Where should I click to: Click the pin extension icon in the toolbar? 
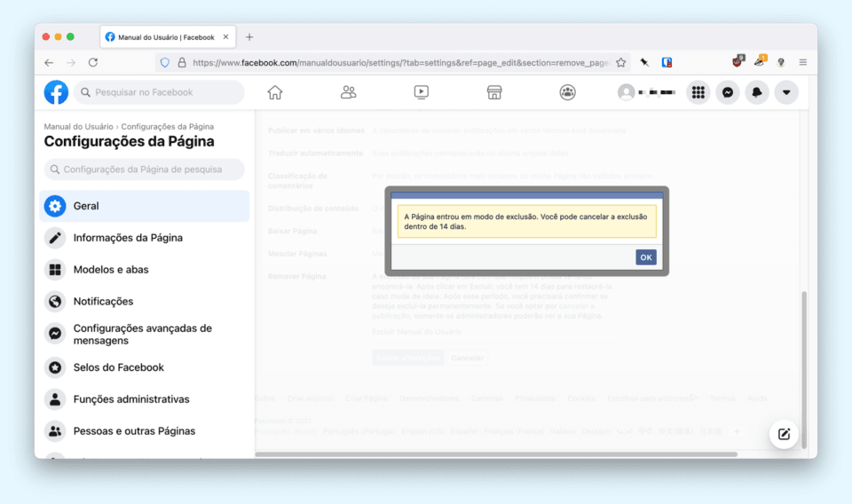click(x=644, y=62)
